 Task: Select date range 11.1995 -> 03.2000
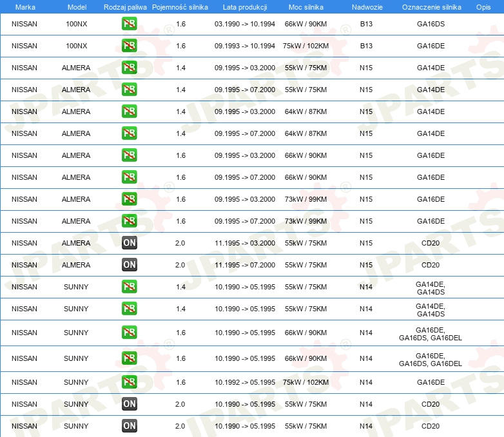point(245,243)
